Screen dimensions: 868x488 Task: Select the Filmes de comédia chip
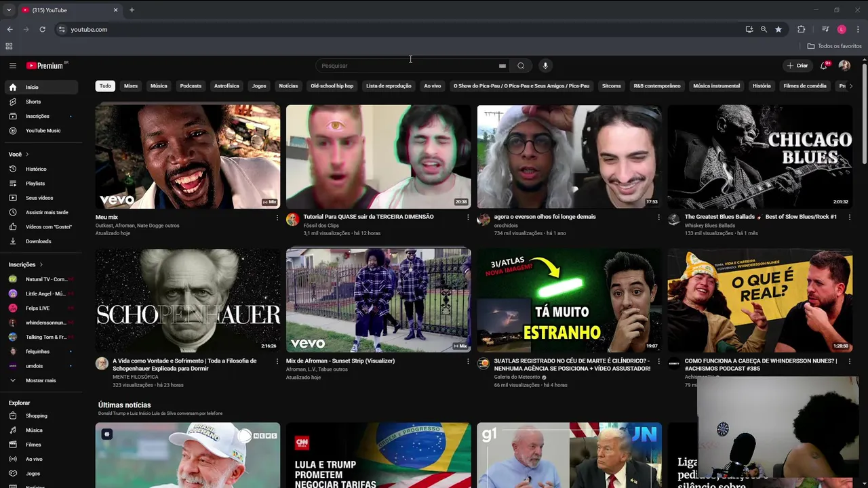coord(805,86)
